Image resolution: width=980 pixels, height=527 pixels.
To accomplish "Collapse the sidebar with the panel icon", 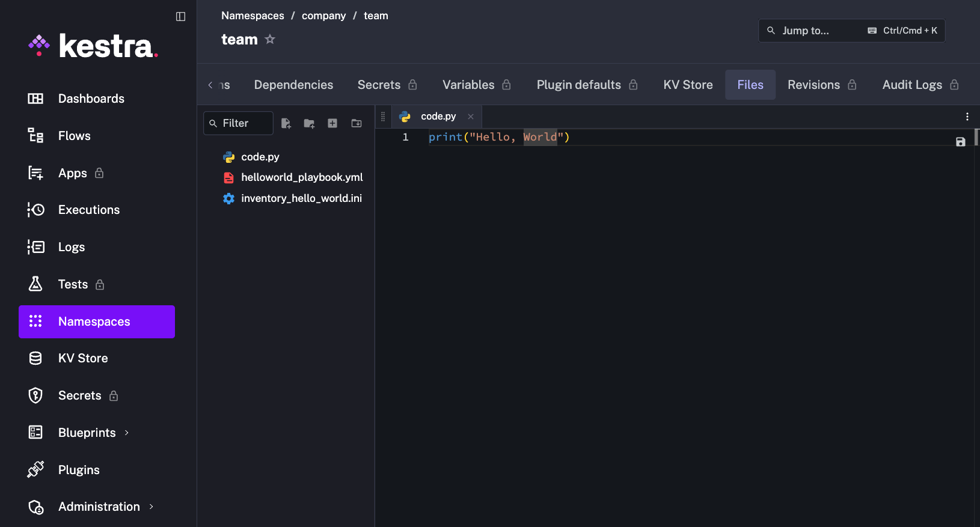I will pyautogui.click(x=180, y=16).
